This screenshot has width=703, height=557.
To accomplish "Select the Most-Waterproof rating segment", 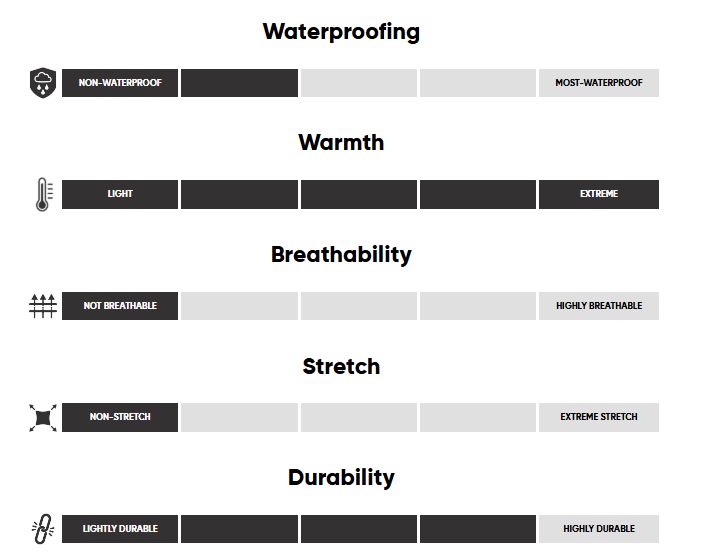I will pyautogui.click(x=598, y=83).
